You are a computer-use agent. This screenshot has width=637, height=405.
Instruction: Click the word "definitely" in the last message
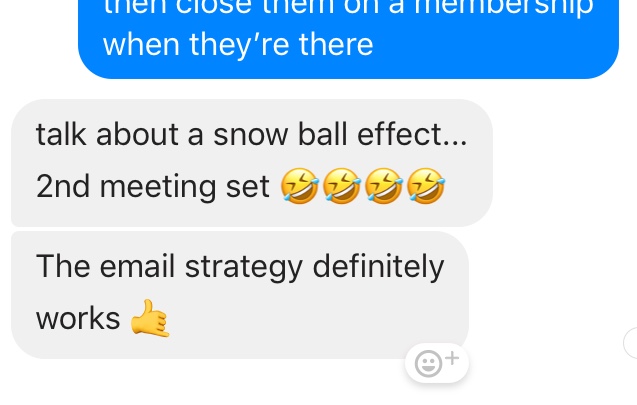click(x=378, y=267)
